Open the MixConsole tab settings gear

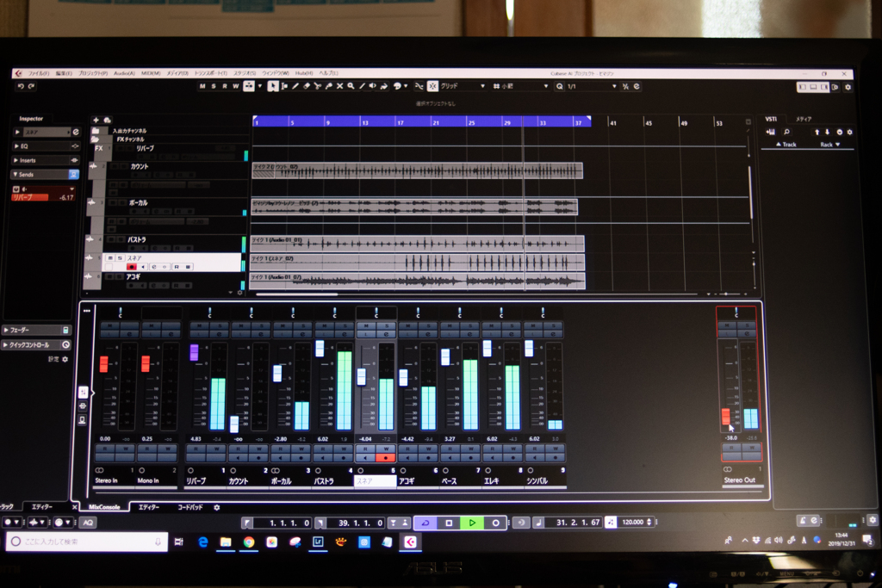[x=216, y=507]
